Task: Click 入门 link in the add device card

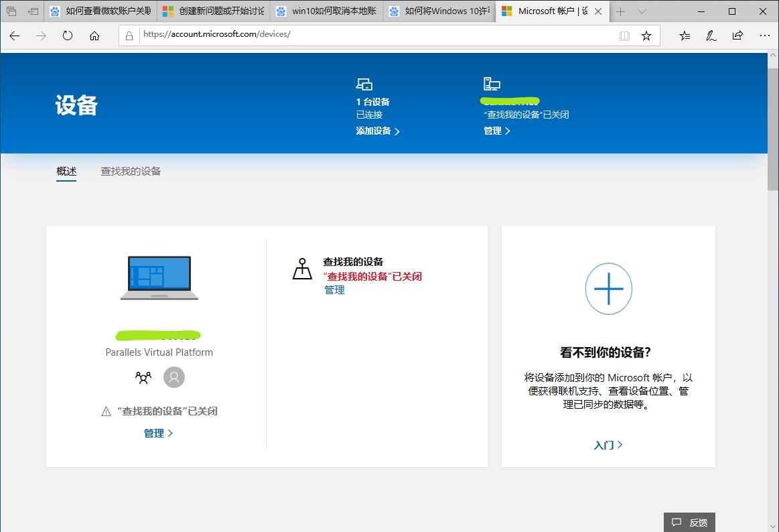Action: pos(608,445)
